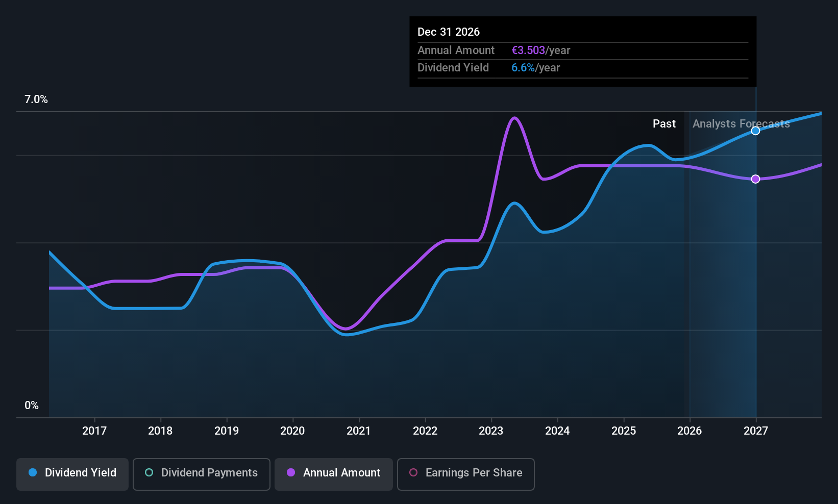Click the Annual Amount legend button
Screen dimensions: 838x504
coord(333,474)
